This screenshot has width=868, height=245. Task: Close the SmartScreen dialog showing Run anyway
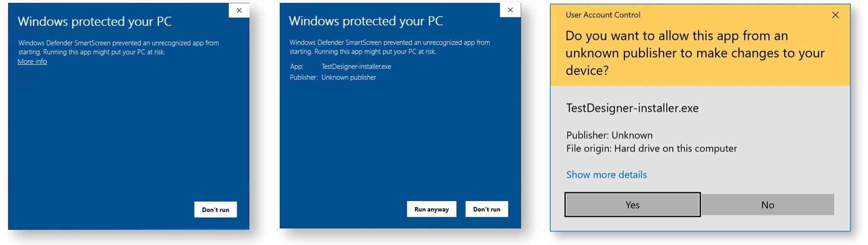510,10
